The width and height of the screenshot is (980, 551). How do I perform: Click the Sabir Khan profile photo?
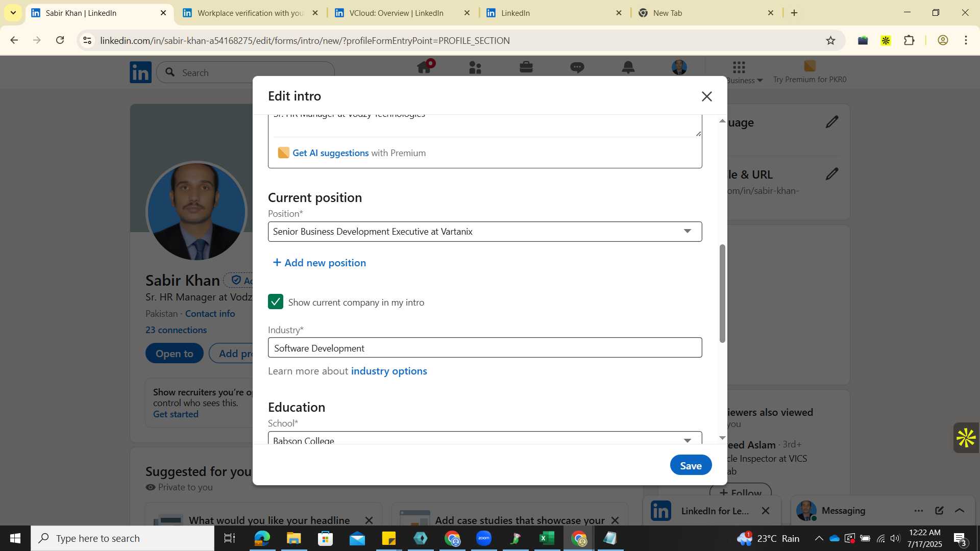(197, 212)
